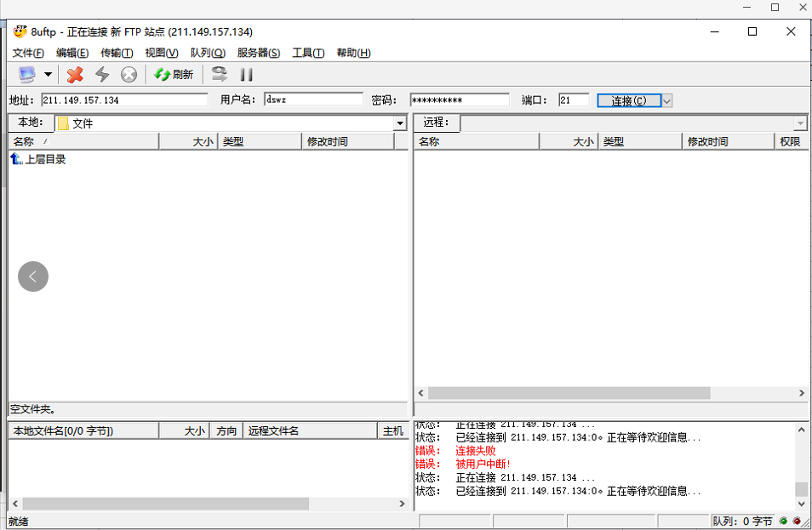Open the 服务器(S) menu

point(259,53)
